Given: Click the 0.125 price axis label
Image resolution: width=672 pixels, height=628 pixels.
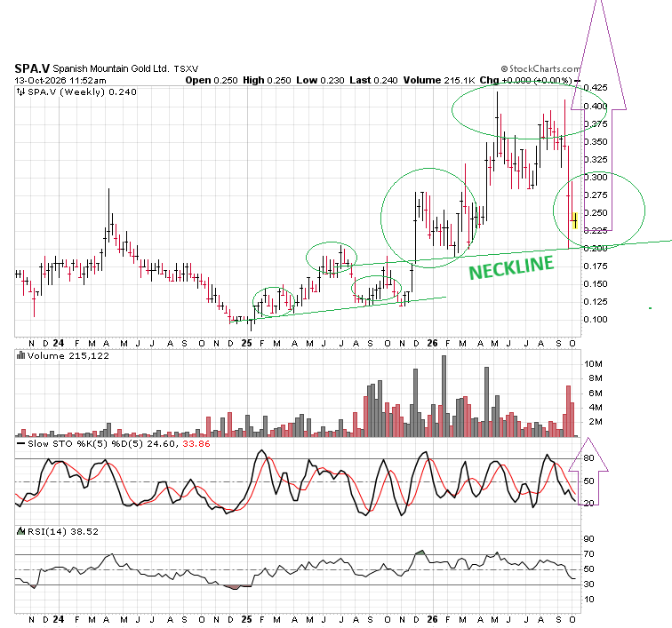Looking at the screenshot, I should point(596,302).
